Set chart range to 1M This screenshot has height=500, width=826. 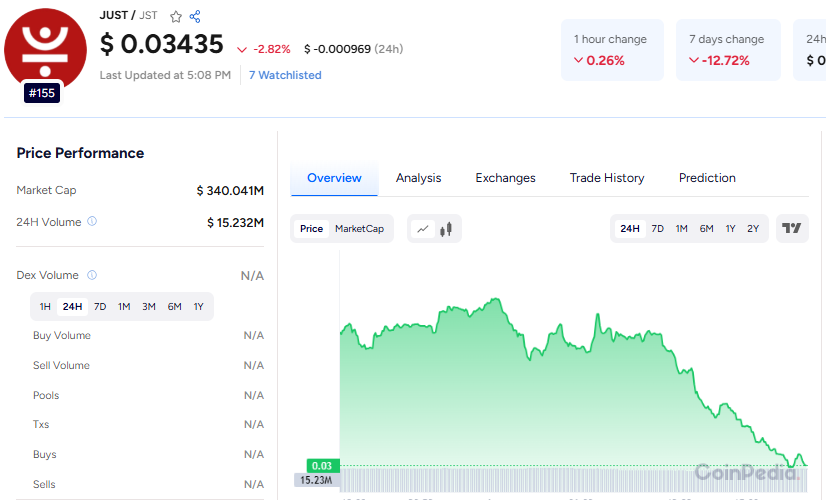[x=682, y=229]
